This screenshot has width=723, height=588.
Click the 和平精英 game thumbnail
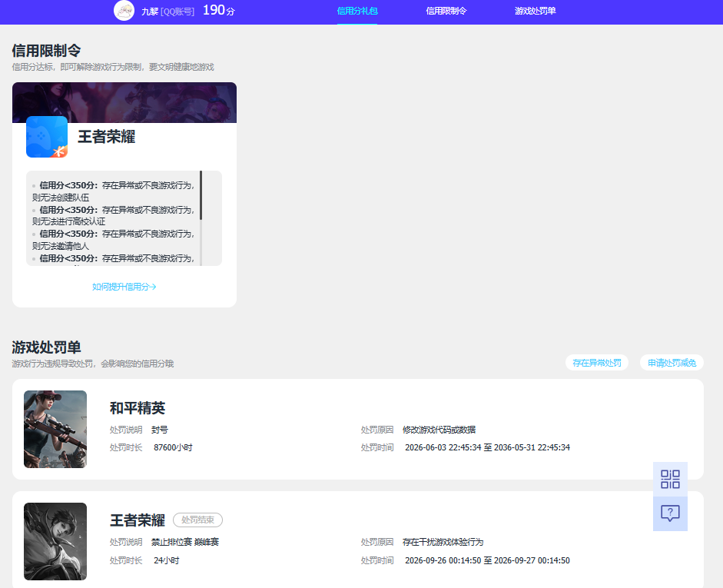coord(55,429)
